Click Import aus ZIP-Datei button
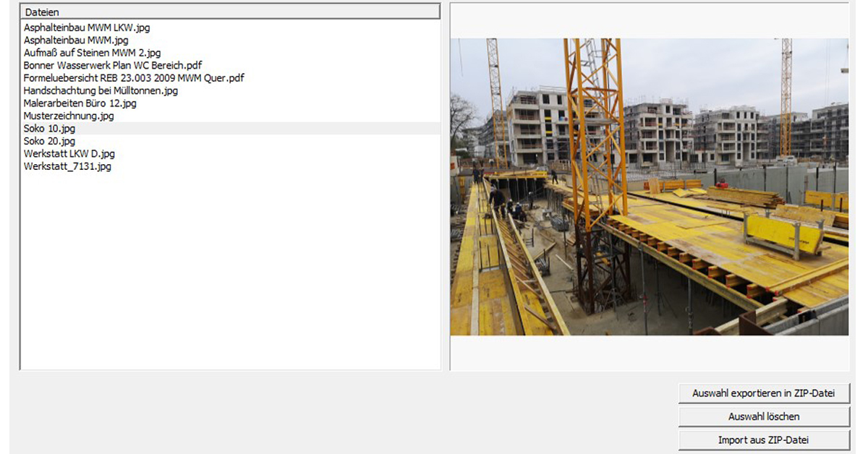The height and width of the screenshot is (454, 868). point(764,440)
